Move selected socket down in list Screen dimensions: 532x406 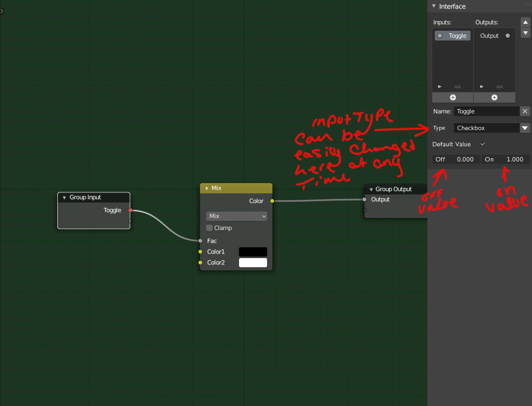(x=525, y=33)
